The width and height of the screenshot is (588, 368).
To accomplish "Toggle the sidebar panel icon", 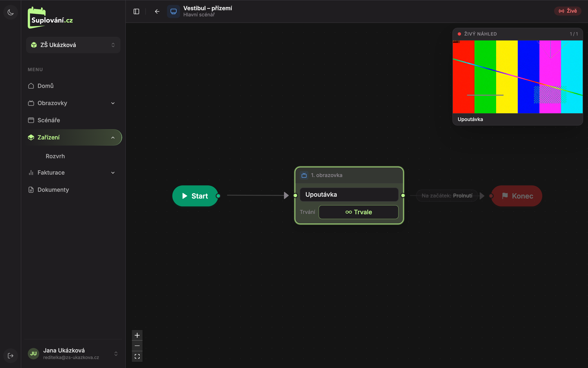I will [x=136, y=11].
